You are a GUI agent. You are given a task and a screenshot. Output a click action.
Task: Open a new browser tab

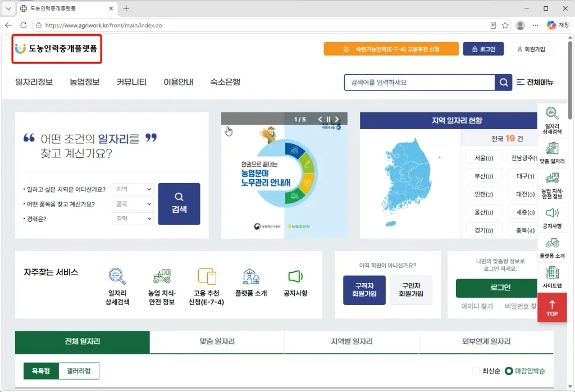[126, 8]
